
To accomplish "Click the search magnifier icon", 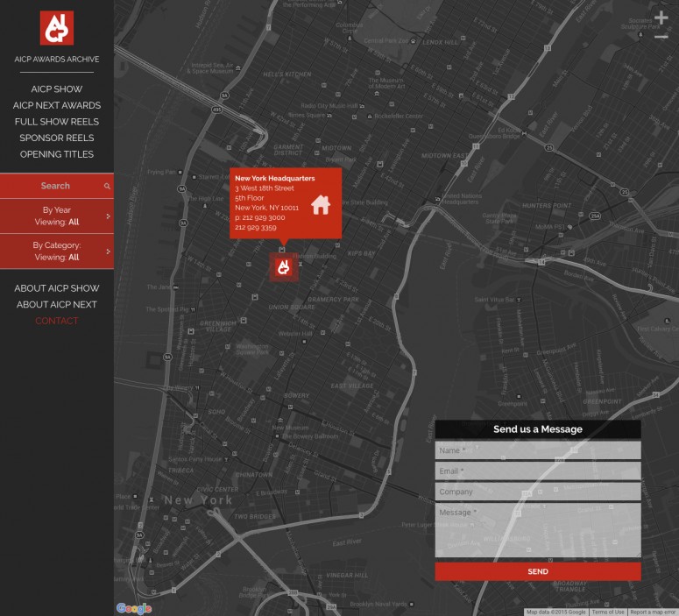I will 107,187.
